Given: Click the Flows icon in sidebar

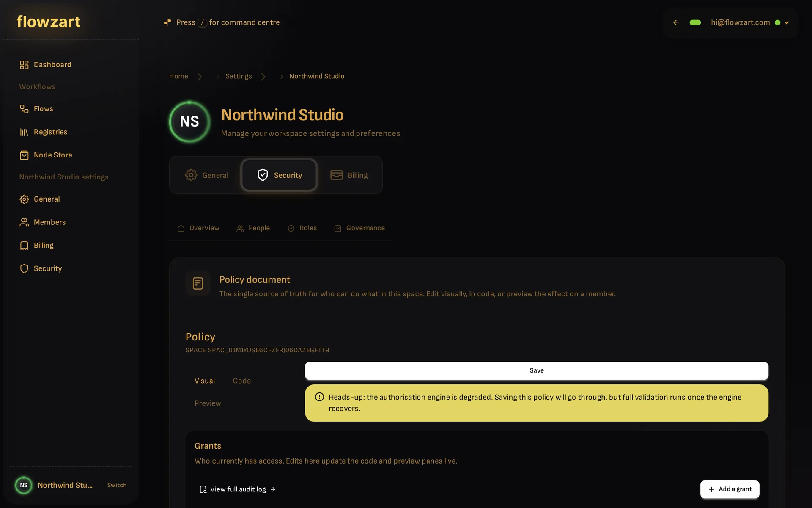Looking at the screenshot, I should [x=24, y=109].
